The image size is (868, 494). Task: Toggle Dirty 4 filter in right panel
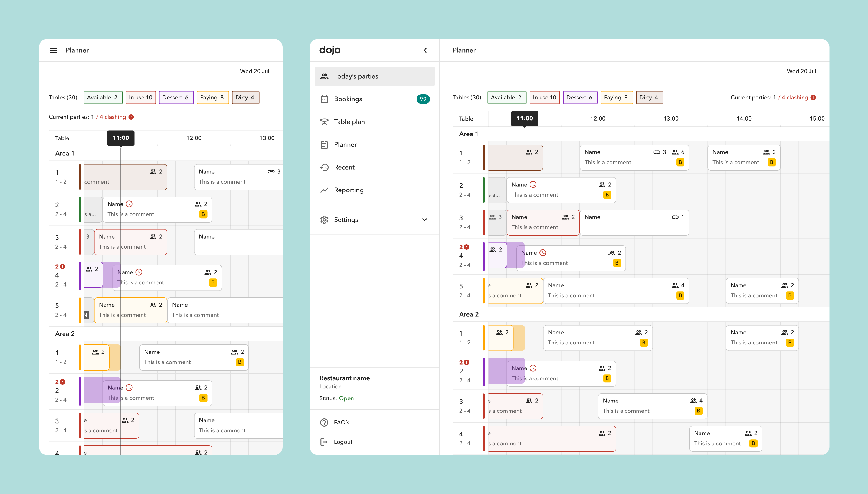649,97
